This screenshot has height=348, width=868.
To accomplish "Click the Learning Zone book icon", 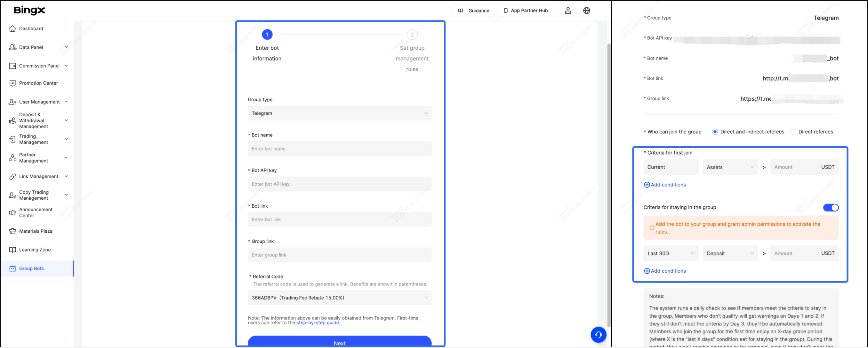I will [12, 250].
